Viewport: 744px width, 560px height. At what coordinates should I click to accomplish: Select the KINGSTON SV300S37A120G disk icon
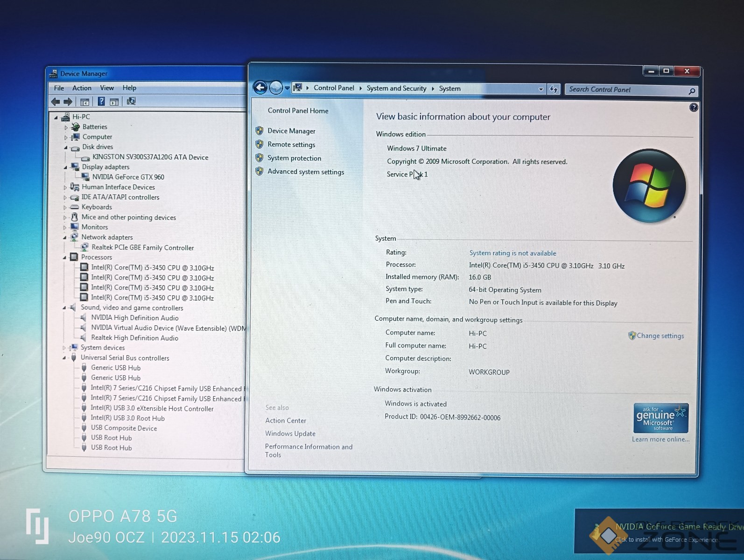[x=85, y=158]
